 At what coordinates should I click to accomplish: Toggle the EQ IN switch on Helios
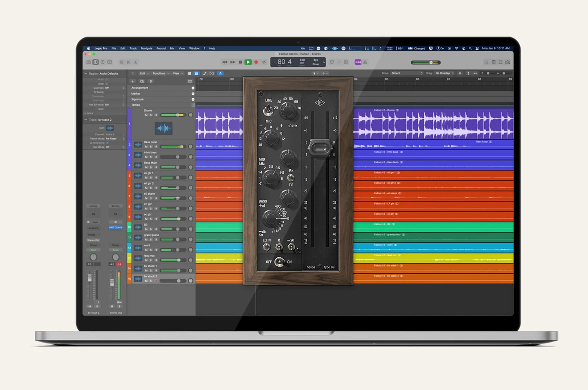pyautogui.click(x=267, y=247)
